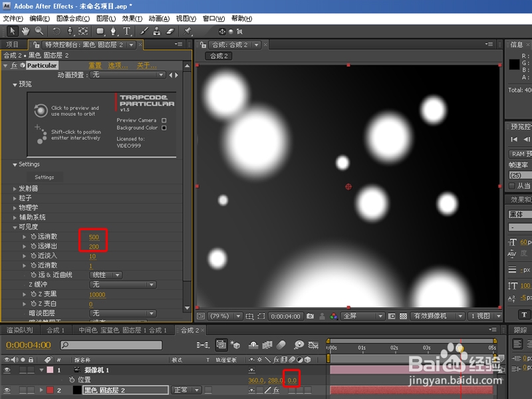Click the pink label swatch of camera layer

click(50, 370)
